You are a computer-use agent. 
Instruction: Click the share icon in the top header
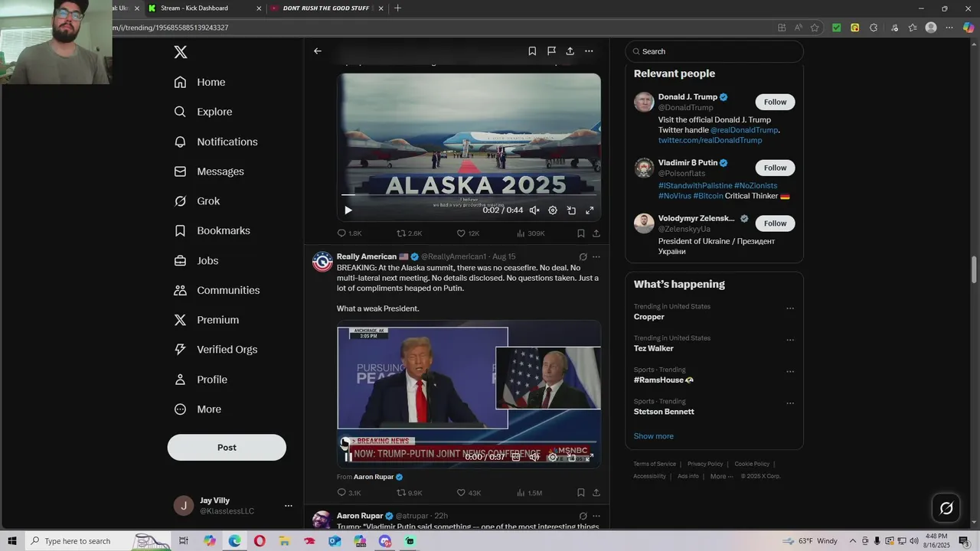pos(570,51)
